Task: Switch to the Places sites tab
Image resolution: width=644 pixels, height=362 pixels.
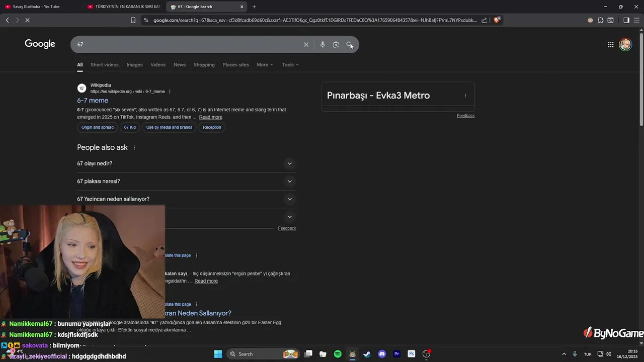Action: [x=236, y=65]
